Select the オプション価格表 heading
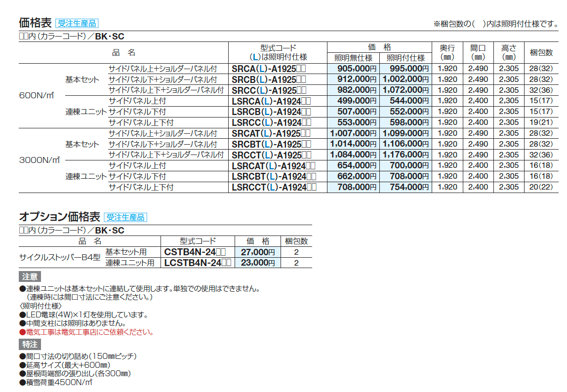The image size is (567, 392). tap(58, 216)
